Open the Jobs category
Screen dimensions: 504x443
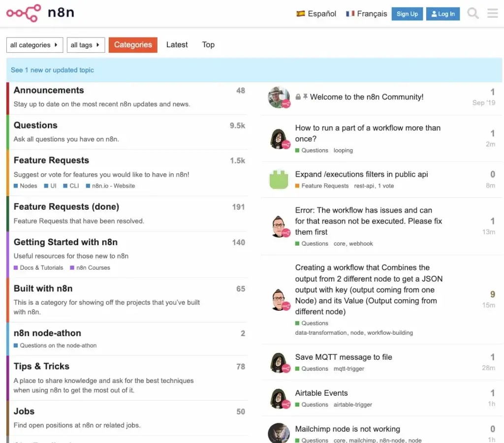coord(24,411)
